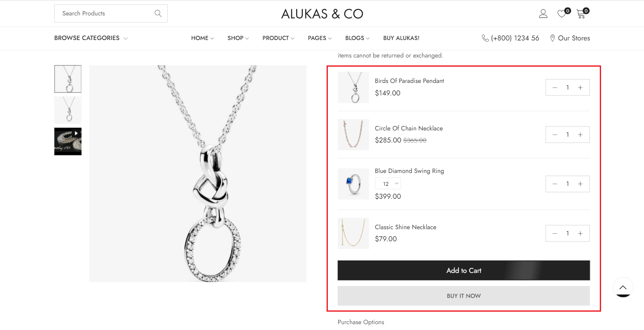Screen dimensions: 644x330
Task: Decrease Circle Of Chain Necklace quantity
Action: coord(555,135)
